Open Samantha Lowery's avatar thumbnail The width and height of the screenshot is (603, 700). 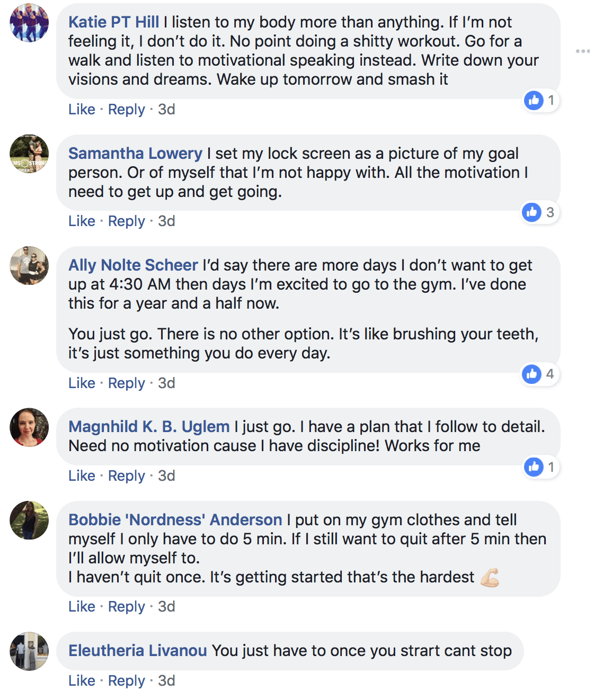point(29,154)
